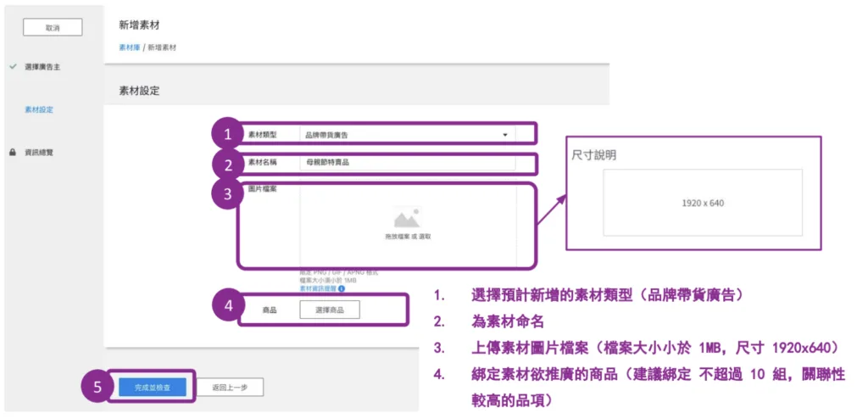Viewport: 868px width, 419px height.
Task: Click 返回上一步 to go back
Action: coord(231,387)
